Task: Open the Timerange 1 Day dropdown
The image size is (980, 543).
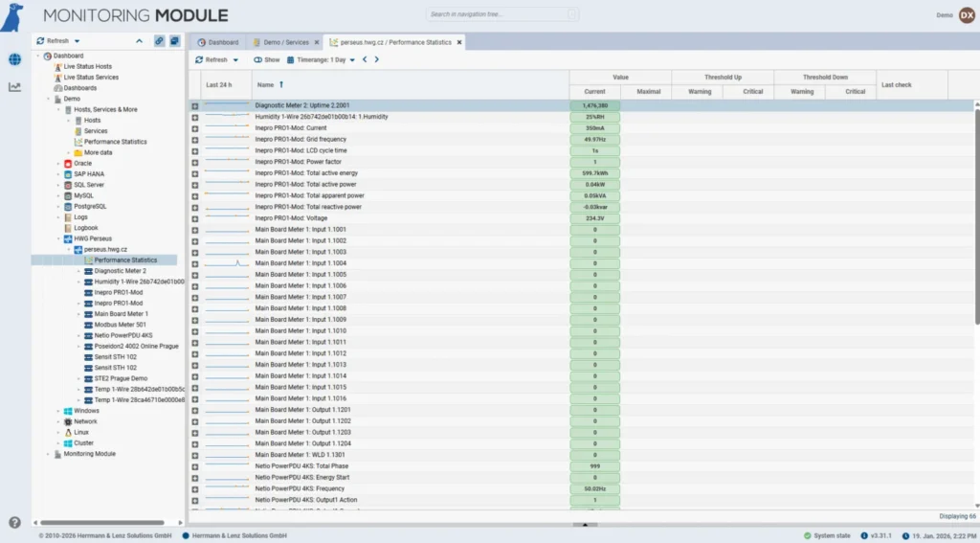Action: (321, 60)
